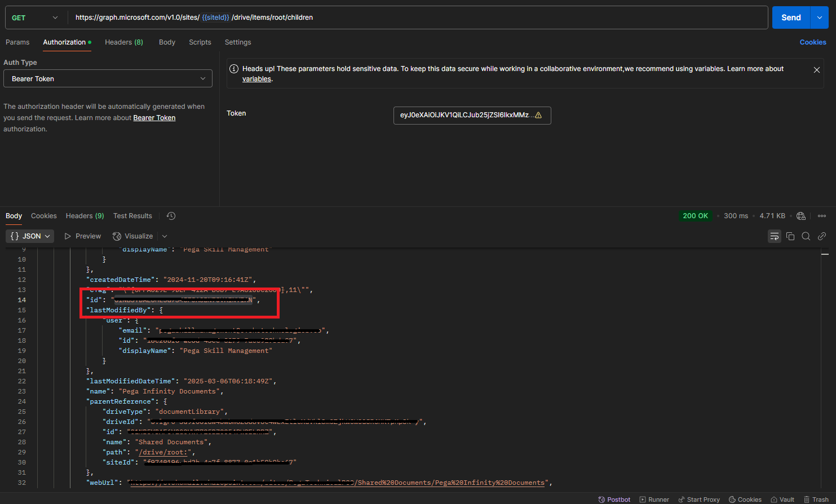The image size is (836, 504).
Task: Search within the response body icon
Action: [x=806, y=236]
